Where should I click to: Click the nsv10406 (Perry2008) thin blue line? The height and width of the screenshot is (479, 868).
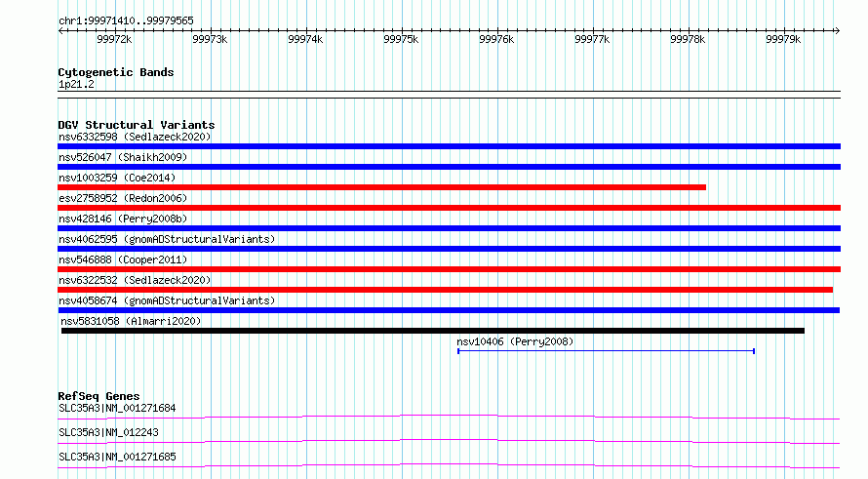pyautogui.click(x=607, y=351)
